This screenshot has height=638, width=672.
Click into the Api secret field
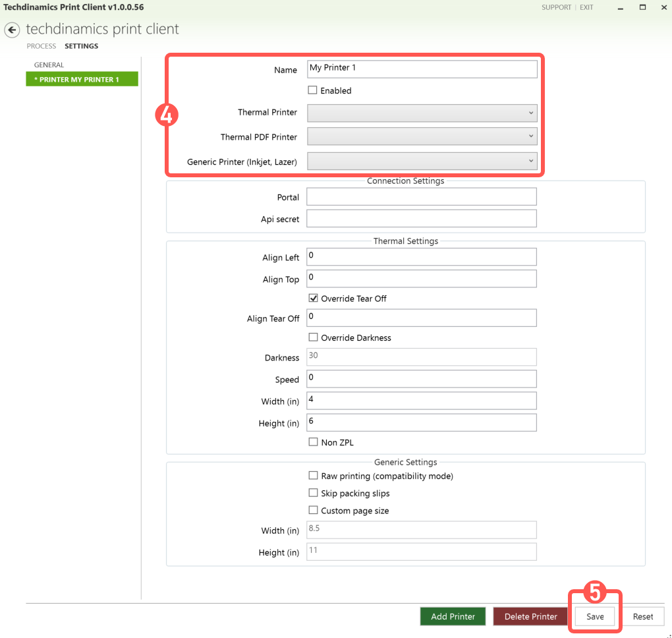point(421,219)
